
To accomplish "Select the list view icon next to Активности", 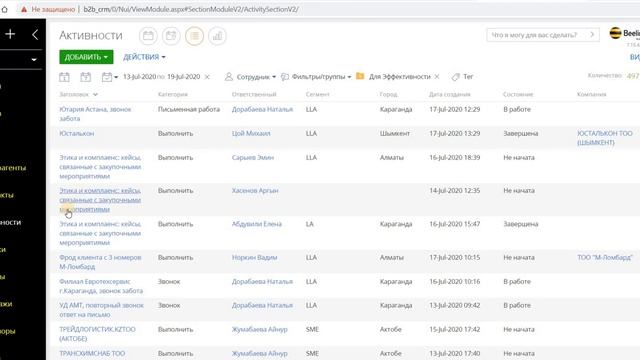I will click(x=194, y=36).
